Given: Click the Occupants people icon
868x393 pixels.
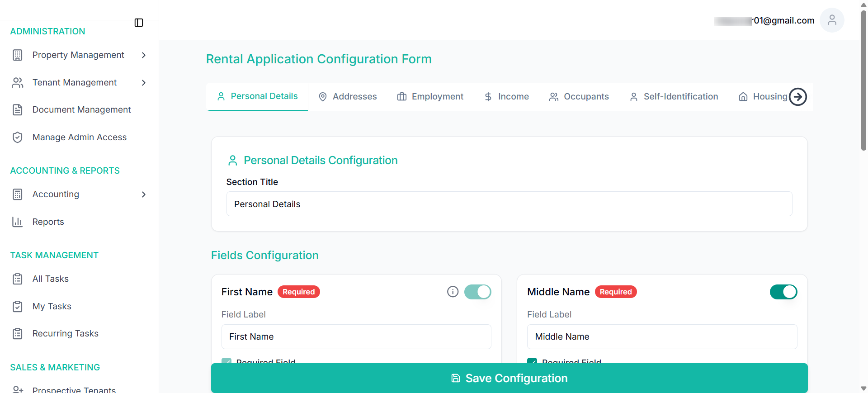Looking at the screenshot, I should pyautogui.click(x=554, y=97).
